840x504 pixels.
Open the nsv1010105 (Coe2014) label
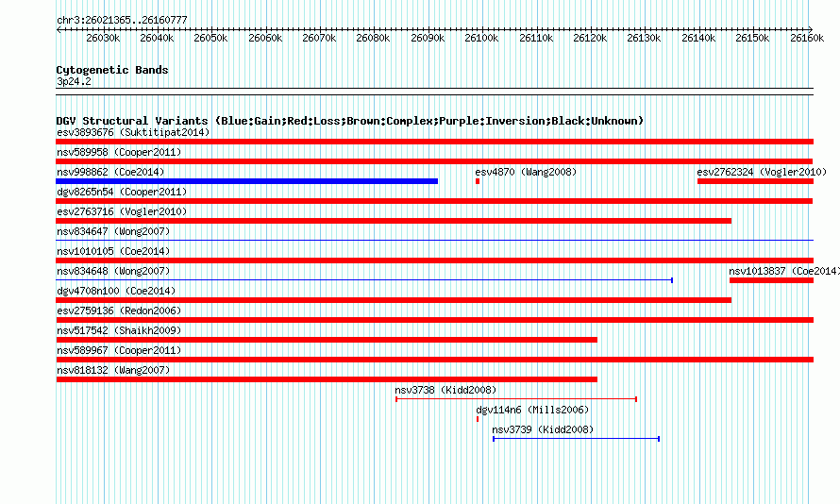113,251
